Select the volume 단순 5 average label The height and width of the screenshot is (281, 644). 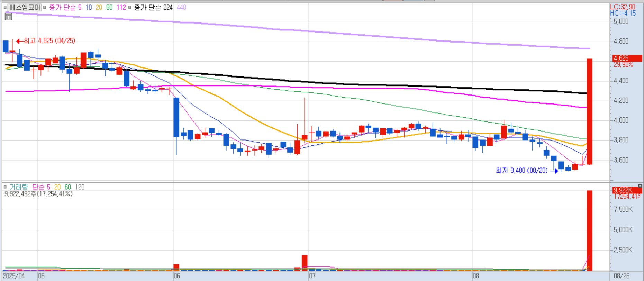tap(41, 187)
